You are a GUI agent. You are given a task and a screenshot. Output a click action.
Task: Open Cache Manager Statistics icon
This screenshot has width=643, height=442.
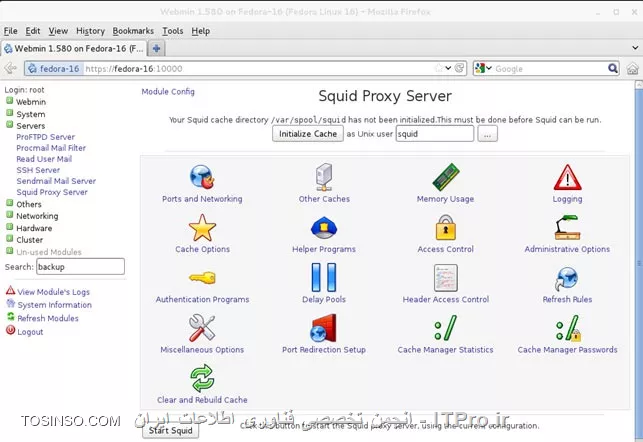click(x=445, y=328)
